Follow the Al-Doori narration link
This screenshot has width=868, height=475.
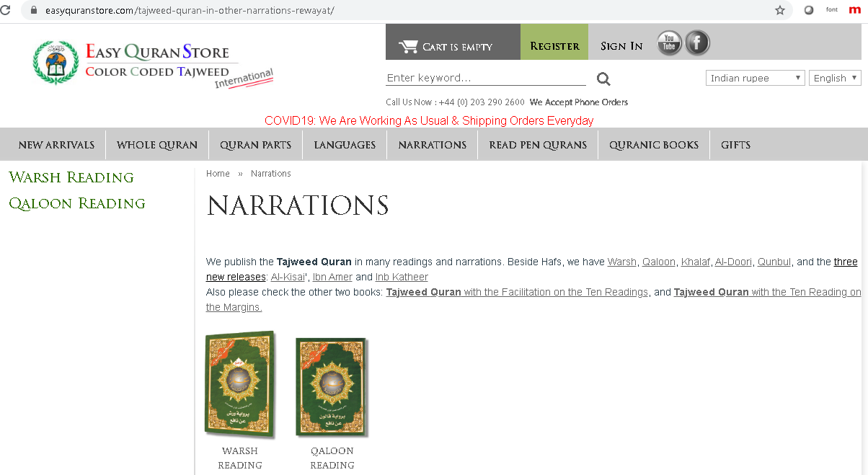pyautogui.click(x=733, y=262)
